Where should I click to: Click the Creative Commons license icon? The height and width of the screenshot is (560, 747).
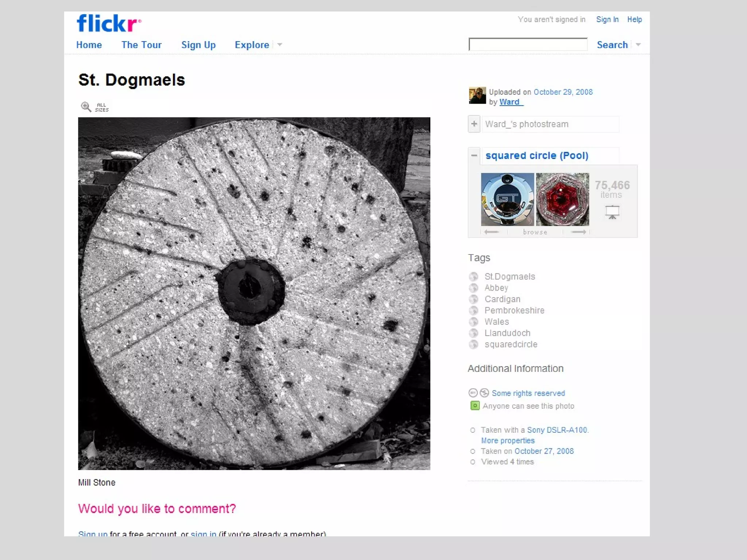click(x=473, y=393)
